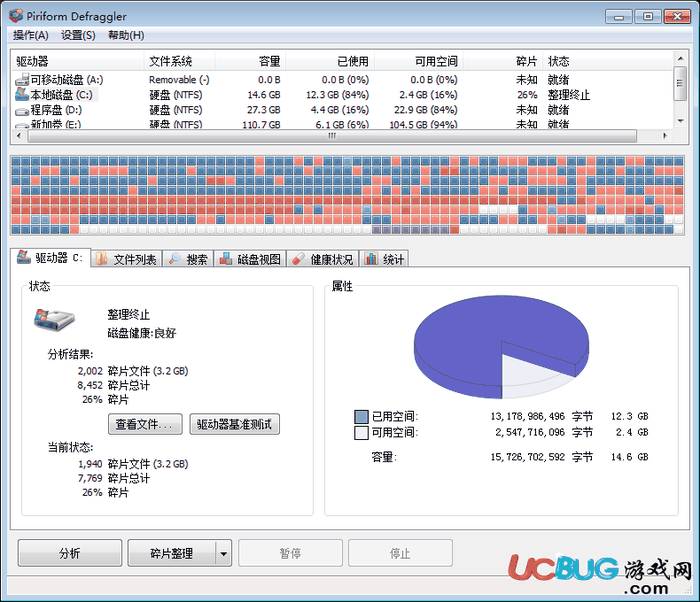Switch to the 搜索 tab
This screenshot has width=700, height=602.
coord(188,259)
